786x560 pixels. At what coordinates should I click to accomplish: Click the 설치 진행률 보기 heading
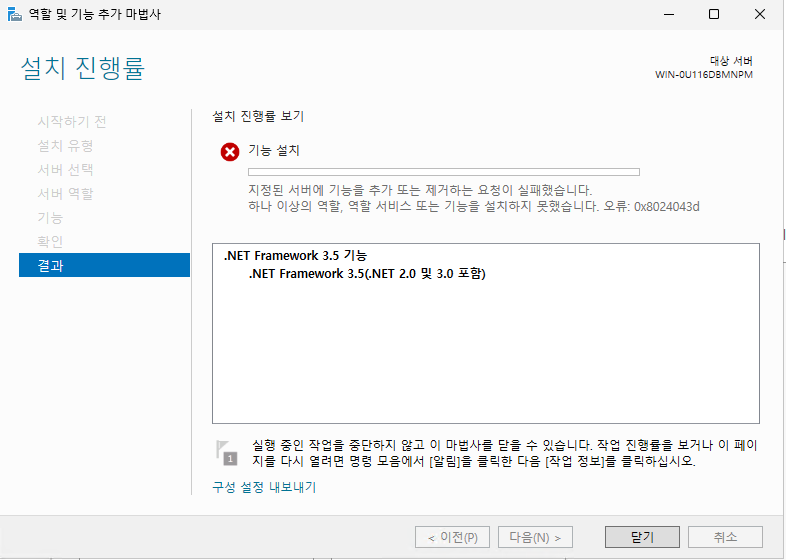click(258, 116)
